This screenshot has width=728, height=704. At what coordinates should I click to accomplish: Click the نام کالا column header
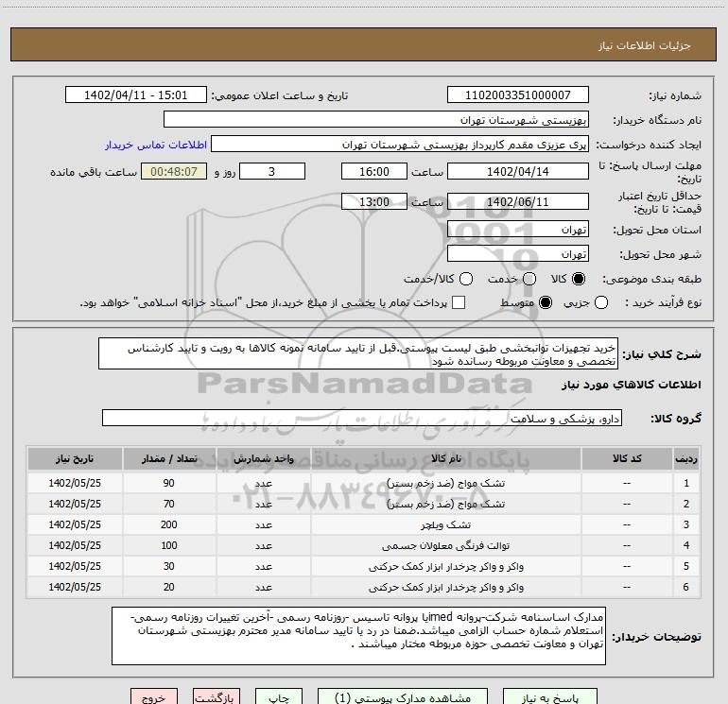pyautogui.click(x=445, y=458)
